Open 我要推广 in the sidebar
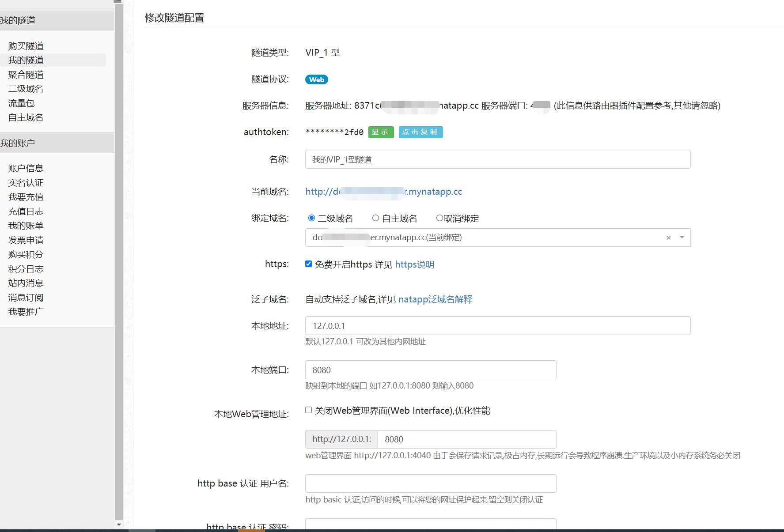This screenshot has height=532, width=784. click(x=26, y=312)
